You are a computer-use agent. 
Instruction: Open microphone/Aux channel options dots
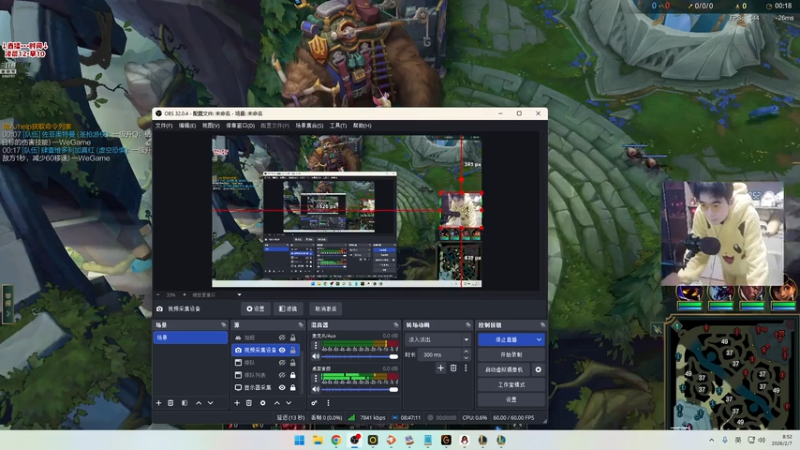pos(316,345)
